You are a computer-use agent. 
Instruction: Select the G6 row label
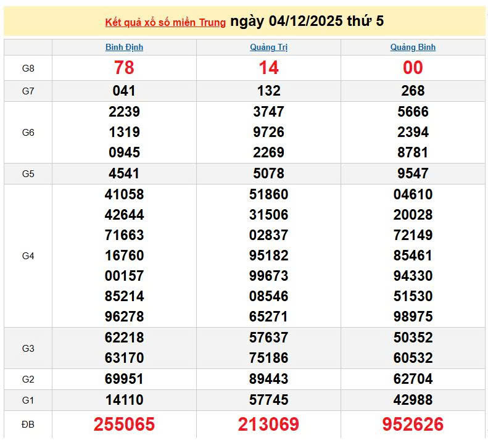pyautogui.click(x=28, y=132)
